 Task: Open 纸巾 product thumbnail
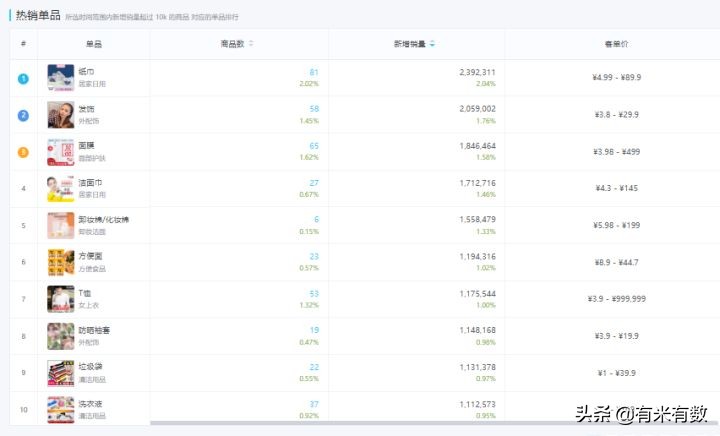tap(61, 78)
